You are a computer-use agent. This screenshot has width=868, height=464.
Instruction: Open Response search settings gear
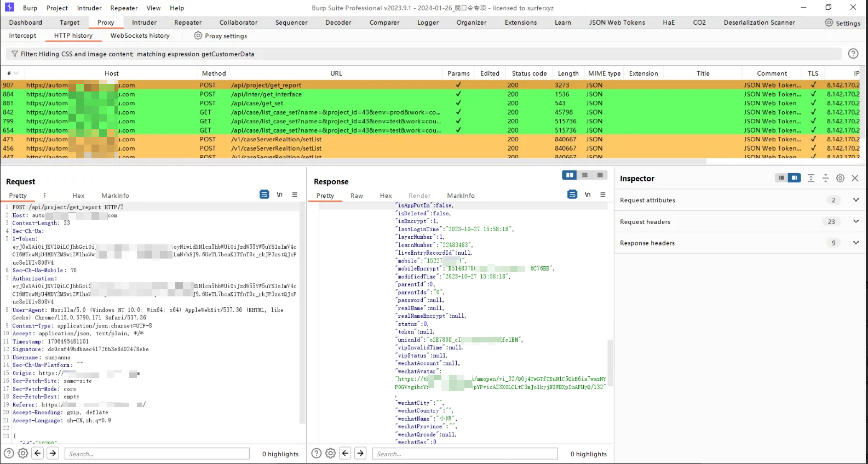point(330,453)
